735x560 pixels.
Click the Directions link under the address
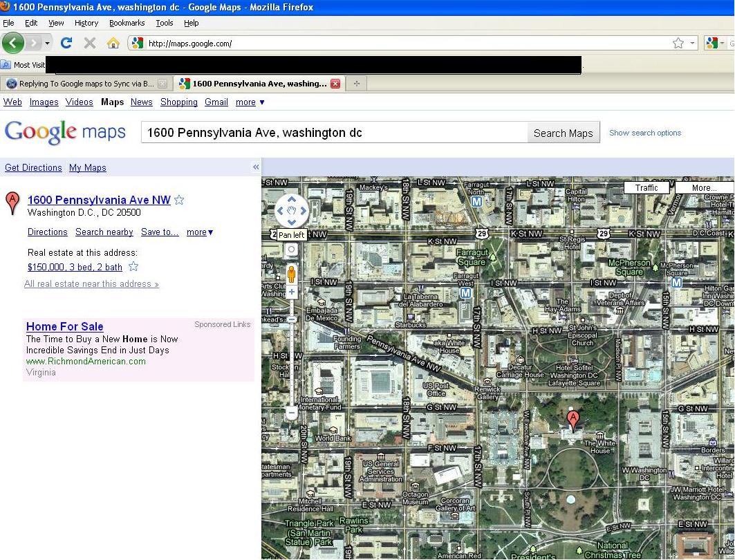(x=47, y=232)
